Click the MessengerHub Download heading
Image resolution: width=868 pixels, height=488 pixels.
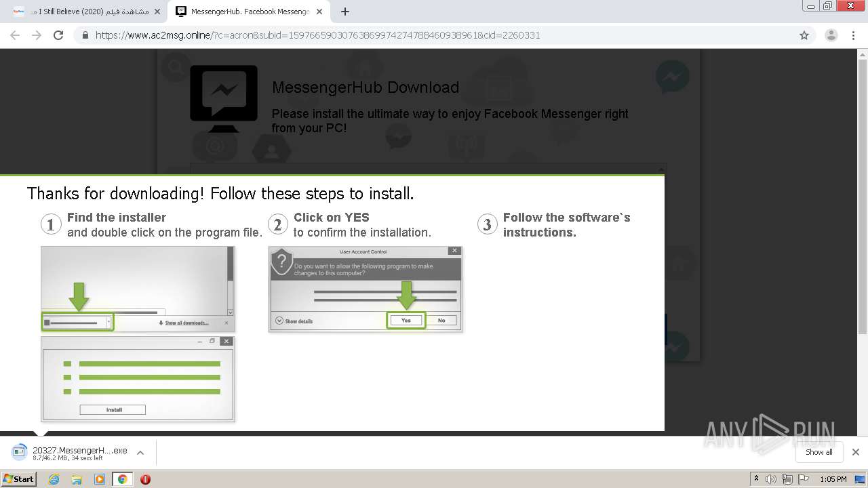pos(366,87)
